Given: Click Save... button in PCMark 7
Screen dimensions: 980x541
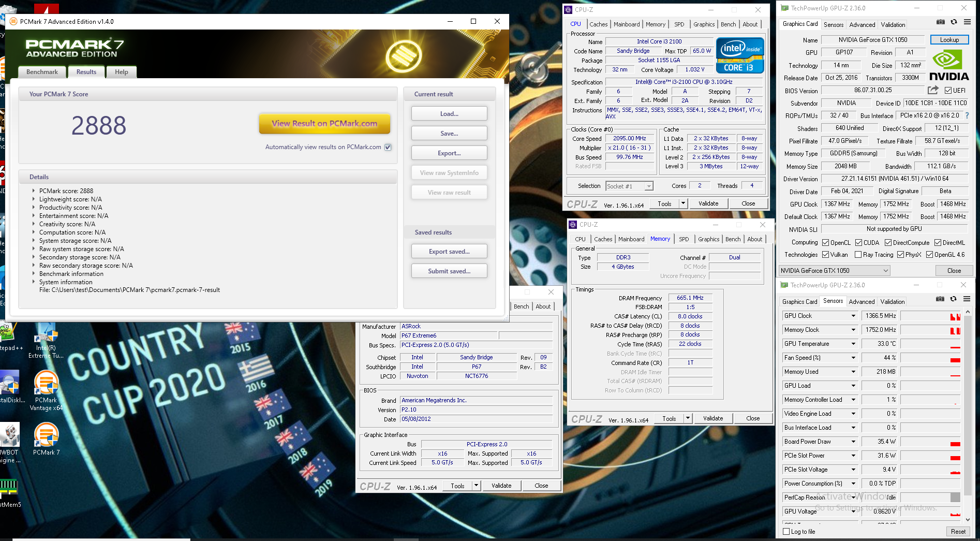Looking at the screenshot, I should coord(449,133).
